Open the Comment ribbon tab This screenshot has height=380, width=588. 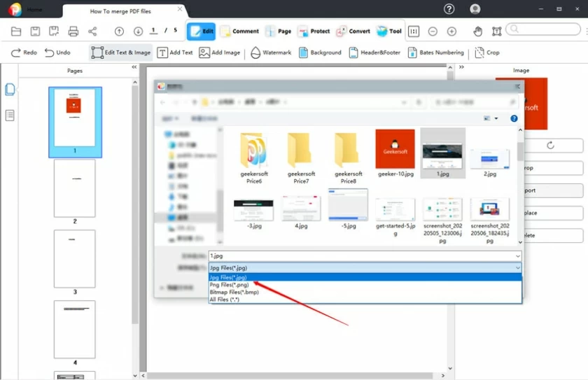pyautogui.click(x=239, y=31)
